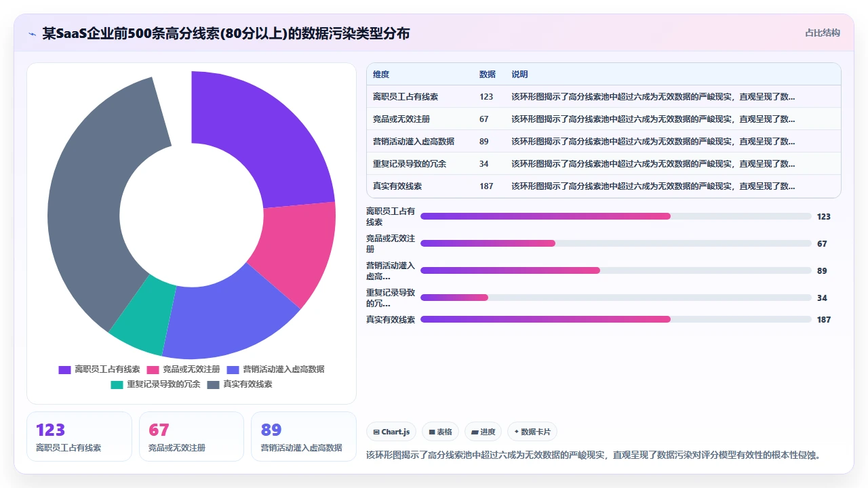Image resolution: width=868 pixels, height=488 pixels.
Task: Select table row 营销活动灌入虚高数据
Action: (604, 142)
